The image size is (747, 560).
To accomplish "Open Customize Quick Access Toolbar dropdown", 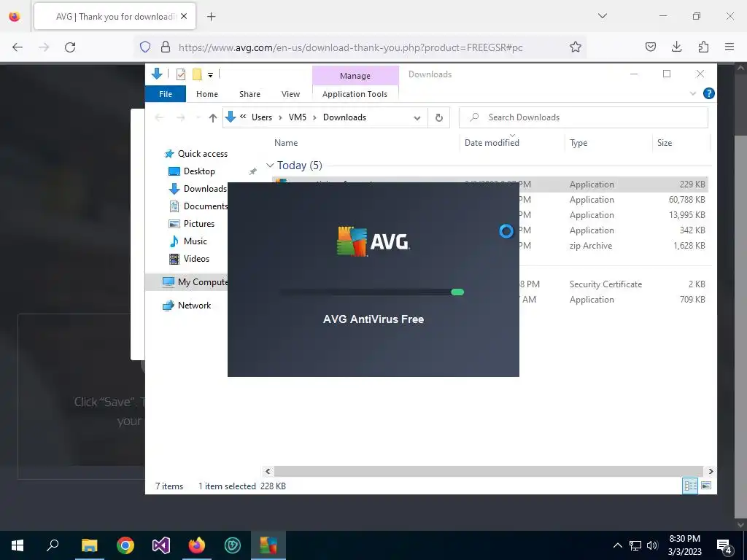I will pos(210,75).
